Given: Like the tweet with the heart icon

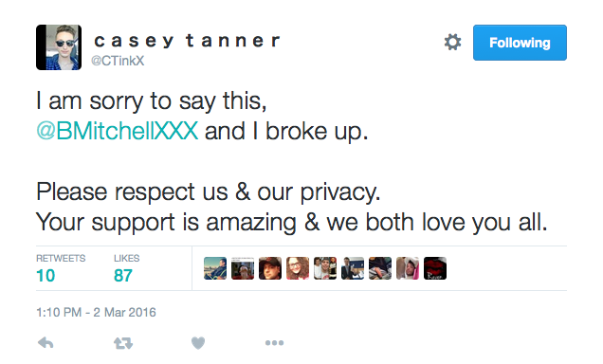Looking at the screenshot, I should (198, 343).
